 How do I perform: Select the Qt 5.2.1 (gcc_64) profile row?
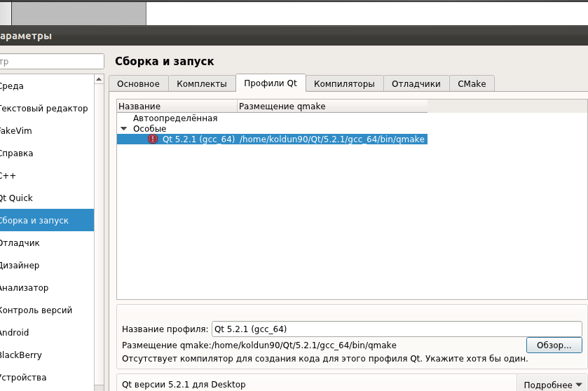point(272,139)
